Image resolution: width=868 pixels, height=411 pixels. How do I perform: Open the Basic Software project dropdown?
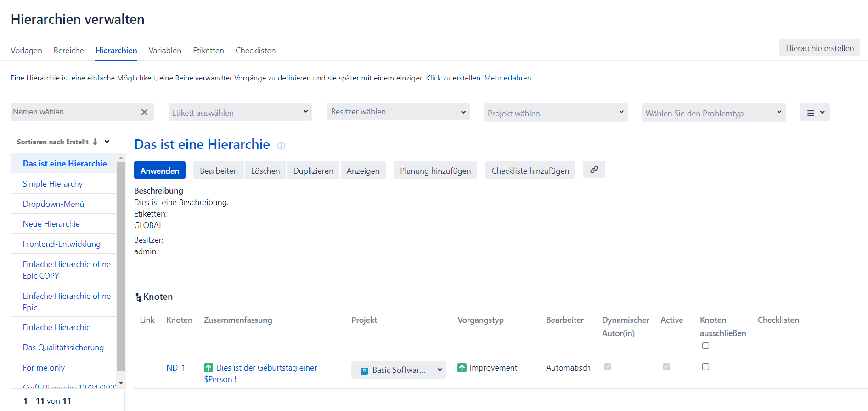point(398,370)
